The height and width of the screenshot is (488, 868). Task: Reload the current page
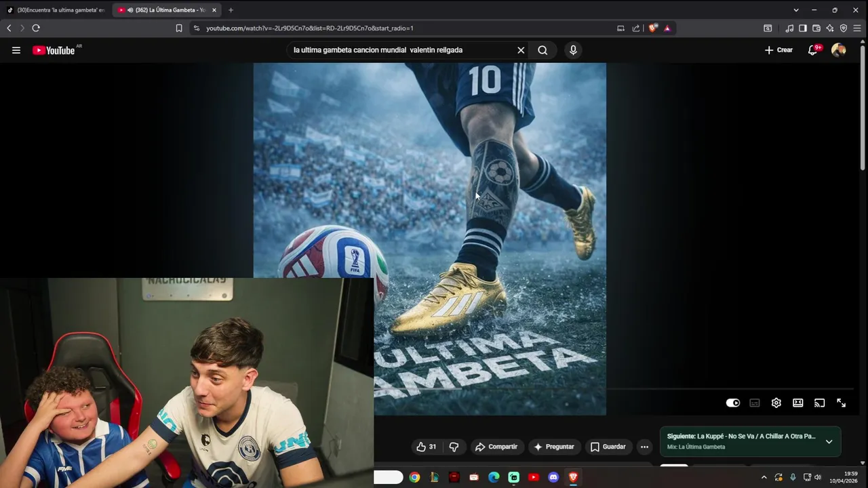point(36,28)
